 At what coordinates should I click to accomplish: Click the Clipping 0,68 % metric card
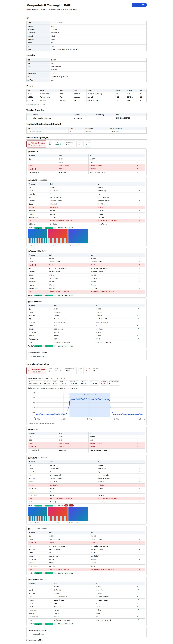click(x=104, y=383)
